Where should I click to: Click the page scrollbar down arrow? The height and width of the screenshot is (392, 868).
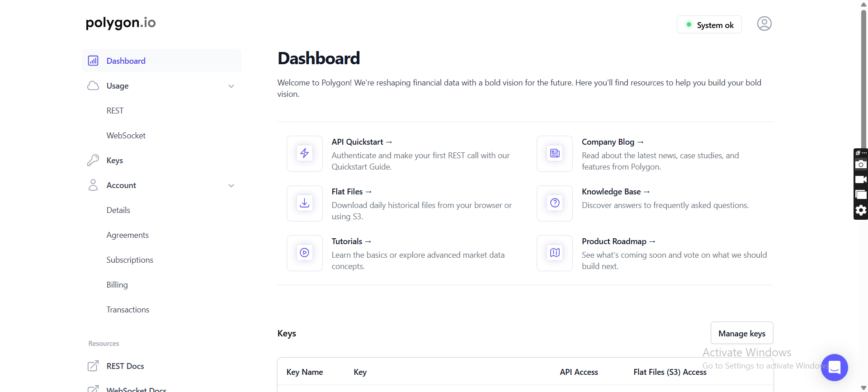(863, 388)
